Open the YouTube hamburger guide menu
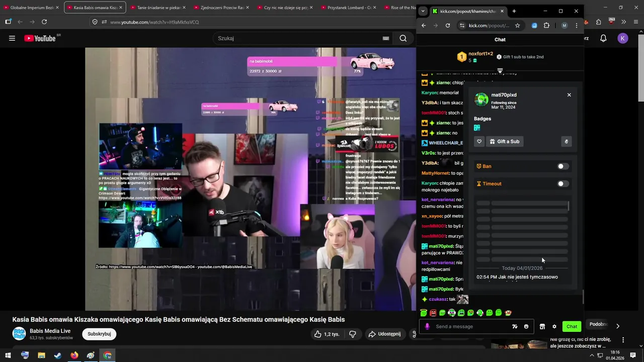This screenshot has width=644, height=362. [x=12, y=38]
